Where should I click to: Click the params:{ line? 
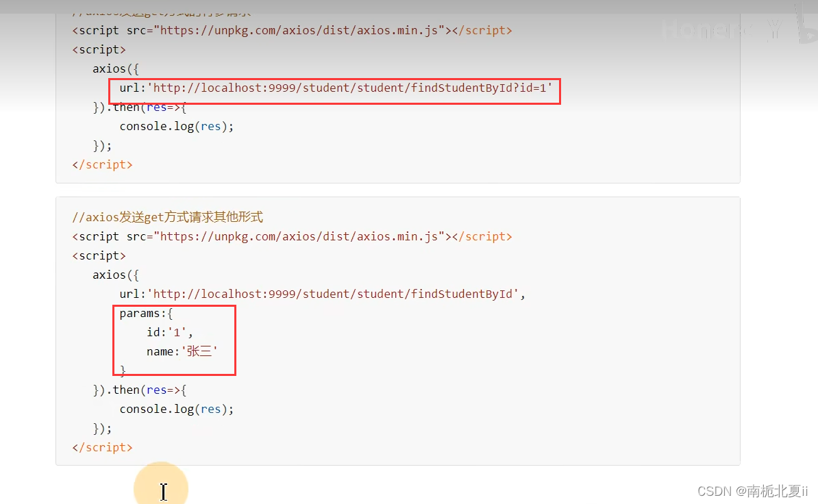[146, 313]
